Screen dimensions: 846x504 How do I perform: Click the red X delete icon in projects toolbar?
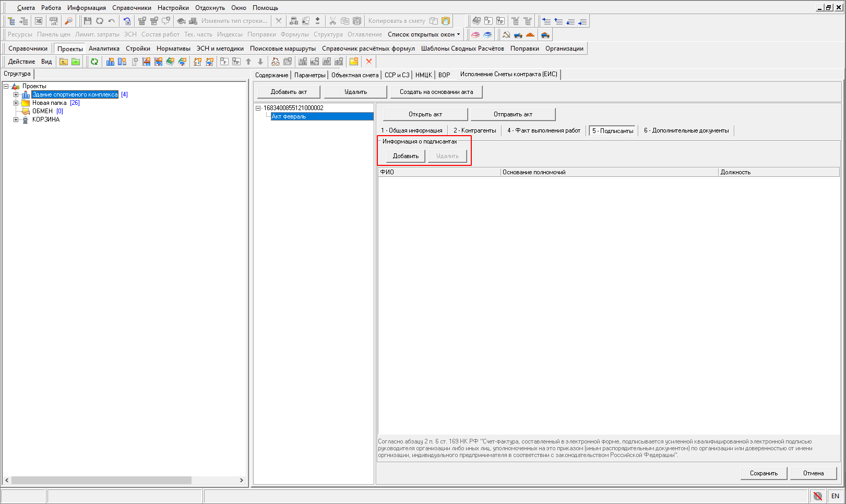369,62
